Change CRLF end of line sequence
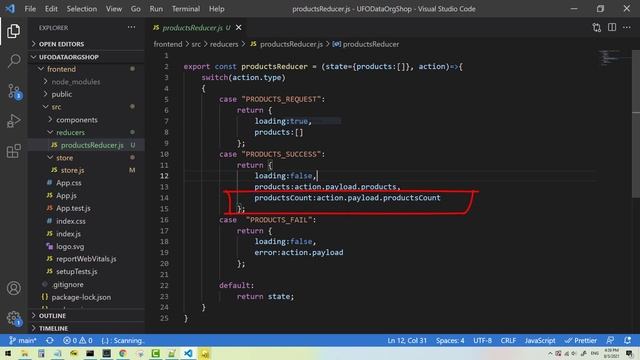The height and width of the screenshot is (360, 640). (x=508, y=340)
